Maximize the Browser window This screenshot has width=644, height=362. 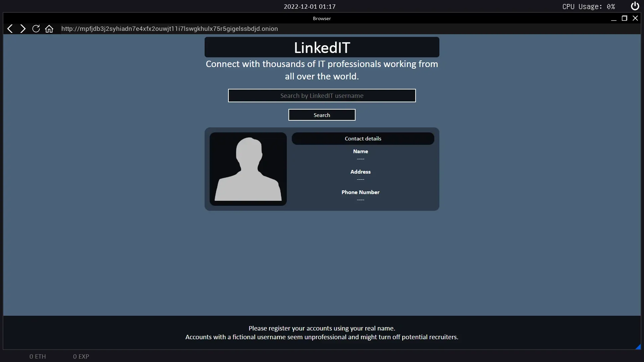pyautogui.click(x=624, y=18)
